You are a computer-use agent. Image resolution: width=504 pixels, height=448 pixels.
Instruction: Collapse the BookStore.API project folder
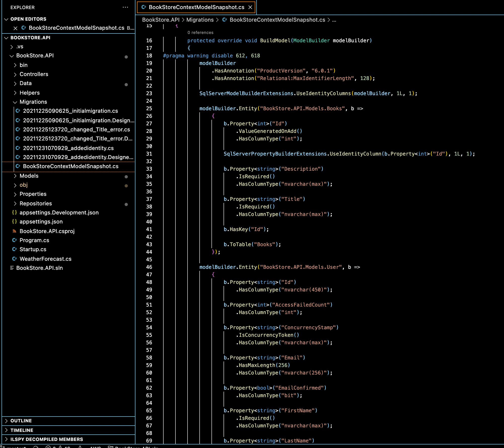pyautogui.click(x=12, y=56)
